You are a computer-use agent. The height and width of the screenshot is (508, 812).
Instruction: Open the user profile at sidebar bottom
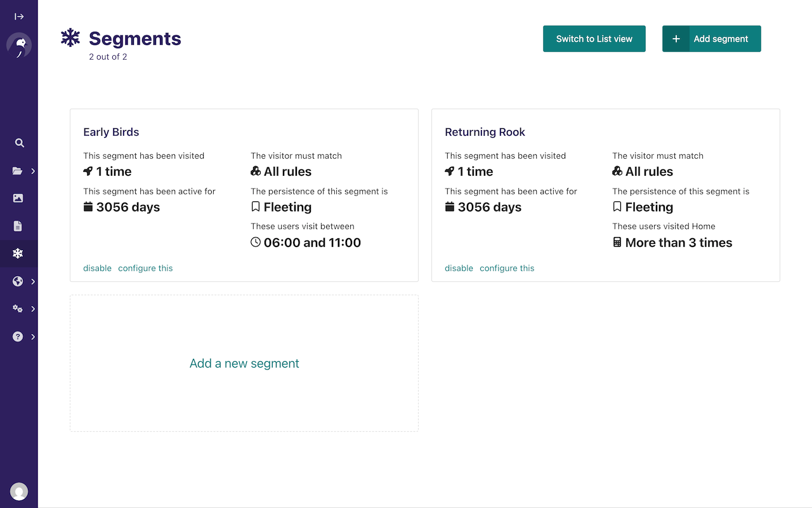(19, 491)
